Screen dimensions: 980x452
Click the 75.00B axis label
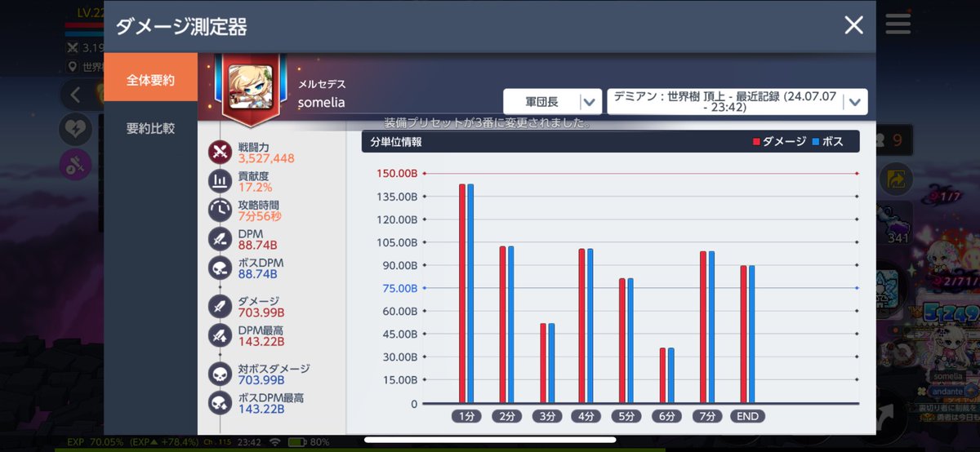click(x=399, y=288)
